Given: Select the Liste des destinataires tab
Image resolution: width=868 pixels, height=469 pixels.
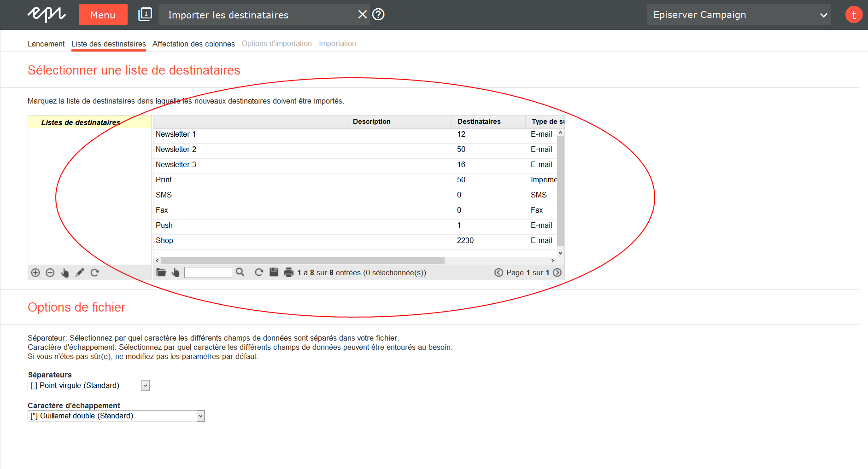Looking at the screenshot, I should 109,44.
